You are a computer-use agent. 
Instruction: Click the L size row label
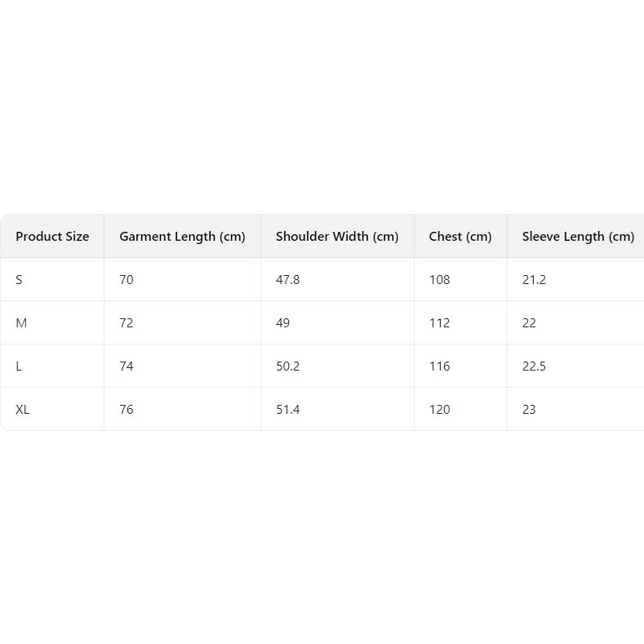click(19, 366)
